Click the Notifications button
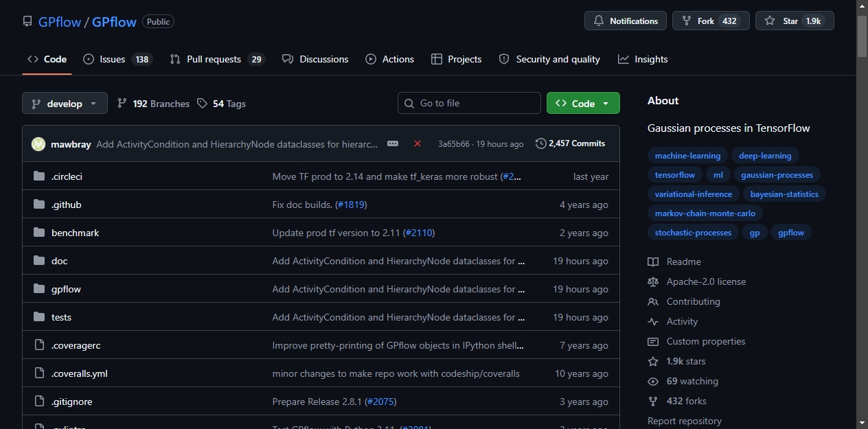Image resolution: width=868 pixels, height=429 pixels. [626, 21]
